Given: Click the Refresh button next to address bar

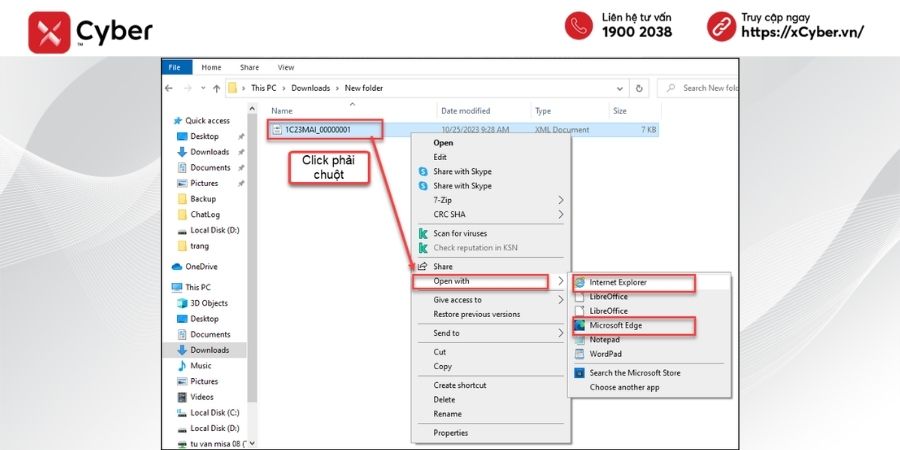Looking at the screenshot, I should [x=639, y=88].
